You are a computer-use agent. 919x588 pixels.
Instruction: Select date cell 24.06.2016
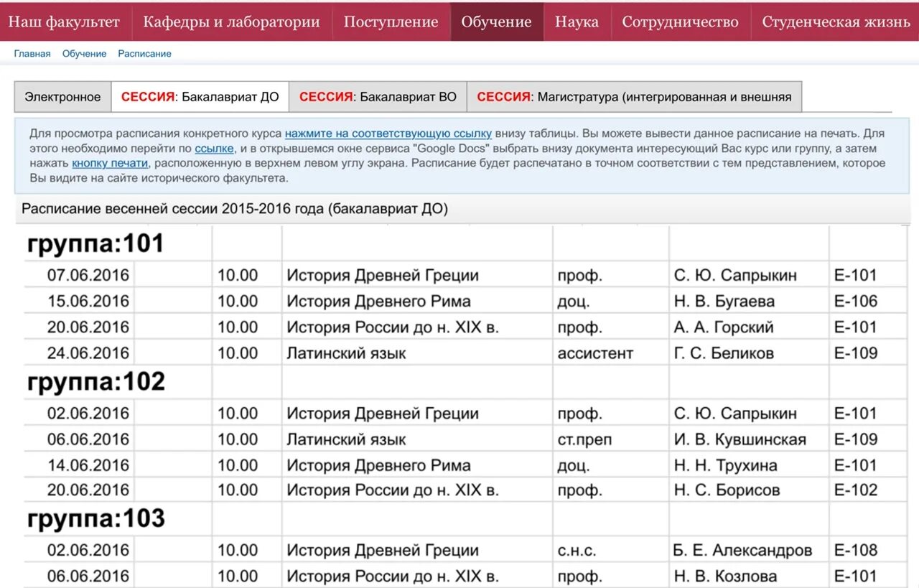pyautogui.click(x=88, y=353)
